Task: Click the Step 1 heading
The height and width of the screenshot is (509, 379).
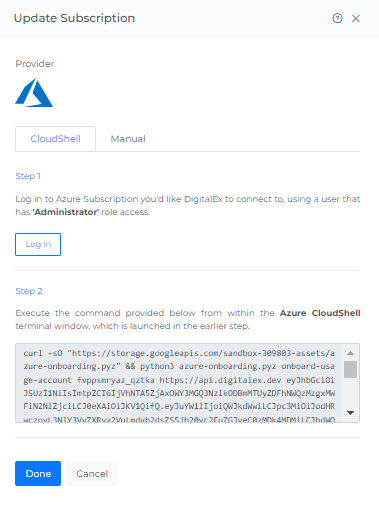Action: [28, 176]
